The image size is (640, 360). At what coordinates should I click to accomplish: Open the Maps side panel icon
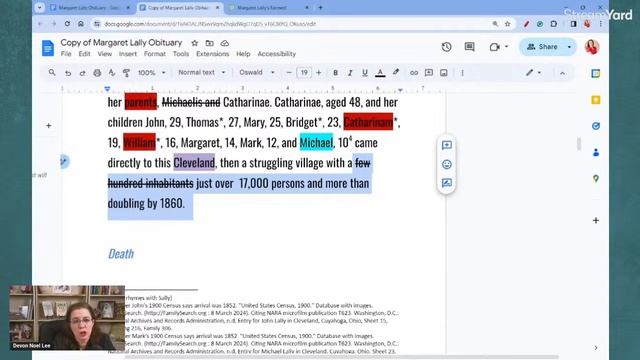[x=596, y=179]
